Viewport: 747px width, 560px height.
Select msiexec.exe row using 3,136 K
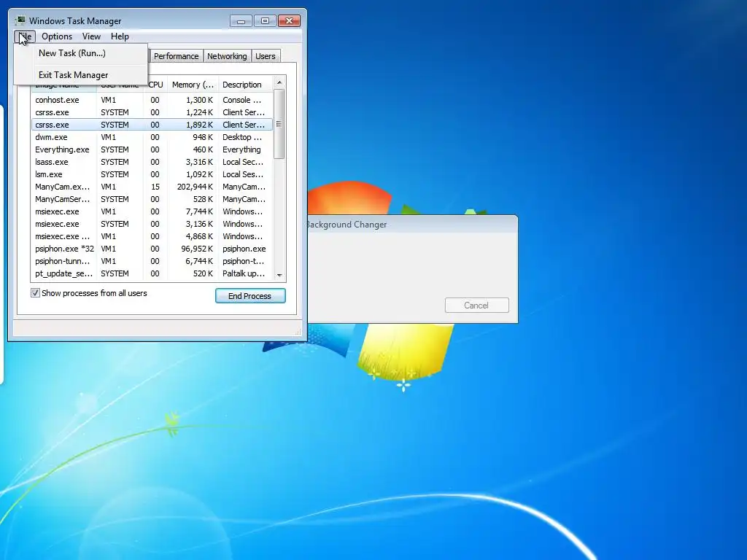tap(152, 224)
